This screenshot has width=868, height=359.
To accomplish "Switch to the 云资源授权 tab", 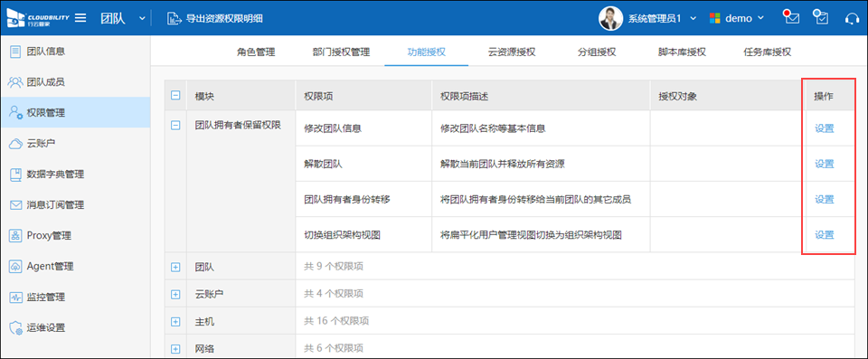I will 512,52.
